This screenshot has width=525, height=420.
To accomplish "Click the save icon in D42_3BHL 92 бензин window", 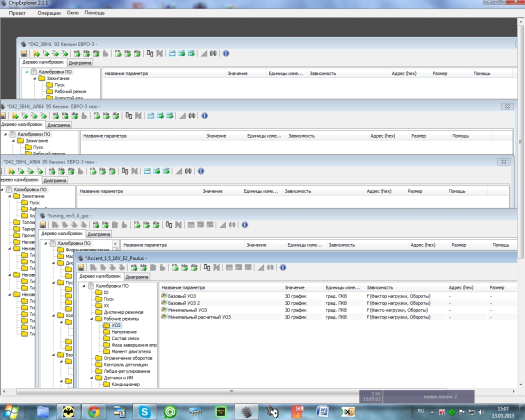I will [x=24, y=53].
